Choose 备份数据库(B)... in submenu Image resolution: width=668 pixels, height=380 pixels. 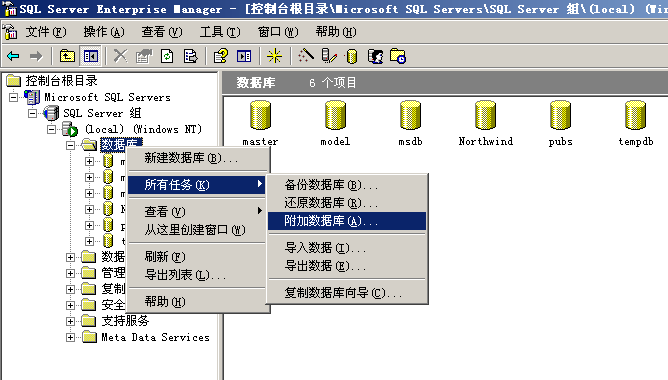pyautogui.click(x=347, y=185)
